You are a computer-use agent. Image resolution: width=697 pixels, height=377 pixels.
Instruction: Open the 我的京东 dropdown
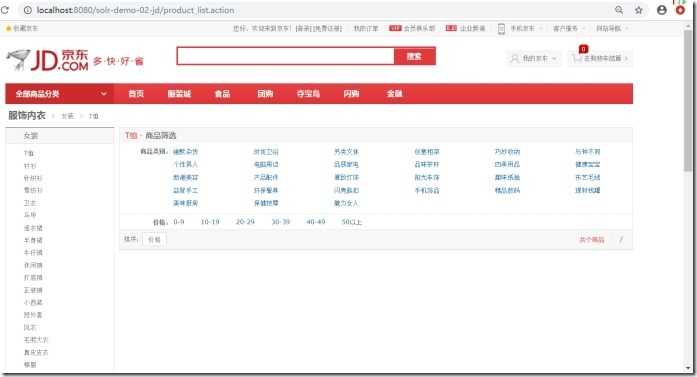point(534,58)
